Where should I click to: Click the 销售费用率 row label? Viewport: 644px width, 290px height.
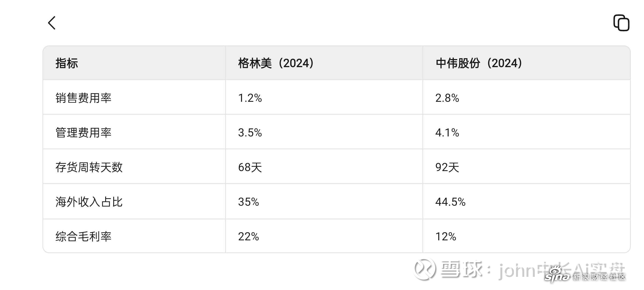tap(83, 98)
